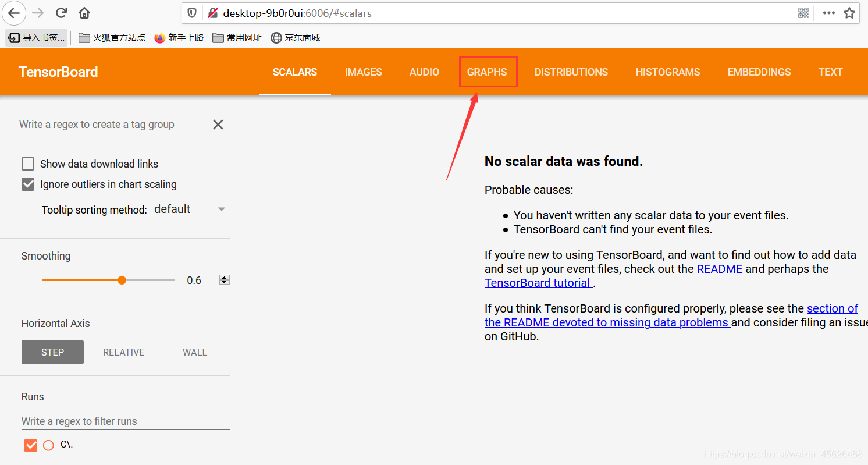Open the DISTRIBUTIONS tab

coord(571,72)
